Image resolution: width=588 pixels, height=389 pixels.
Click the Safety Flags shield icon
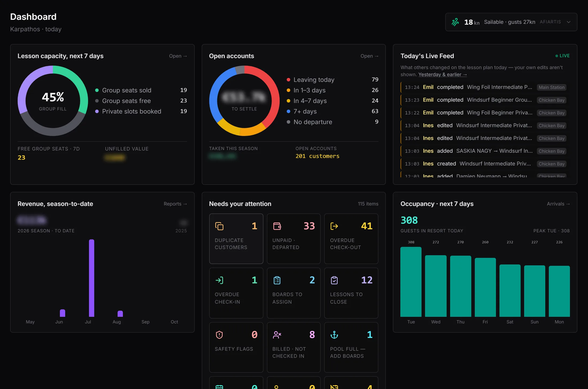coord(219,335)
